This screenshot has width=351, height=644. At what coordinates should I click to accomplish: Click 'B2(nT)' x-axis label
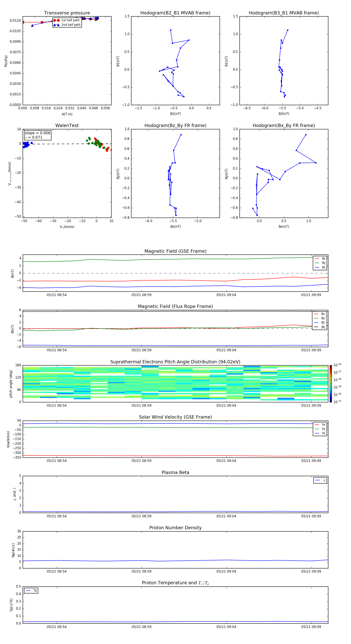pos(175,114)
